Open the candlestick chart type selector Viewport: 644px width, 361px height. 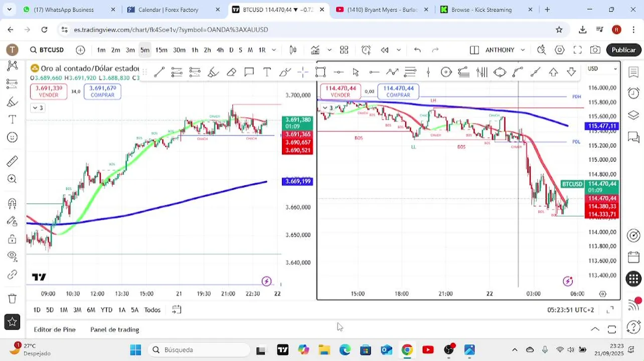(293, 50)
